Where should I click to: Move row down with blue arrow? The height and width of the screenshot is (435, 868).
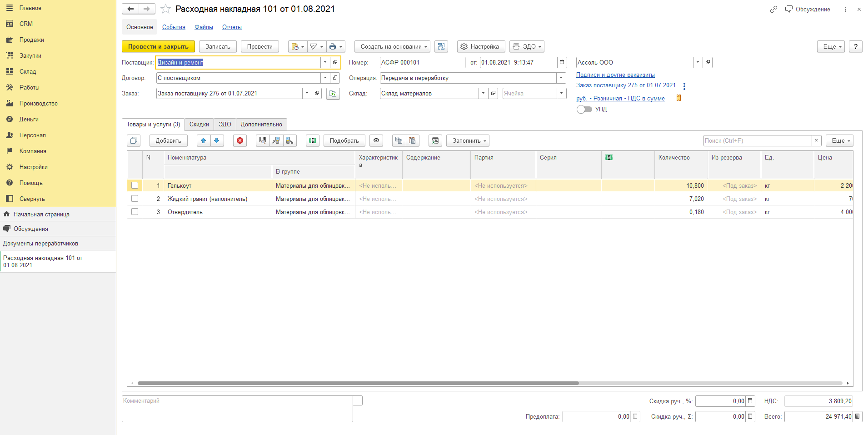pos(217,140)
